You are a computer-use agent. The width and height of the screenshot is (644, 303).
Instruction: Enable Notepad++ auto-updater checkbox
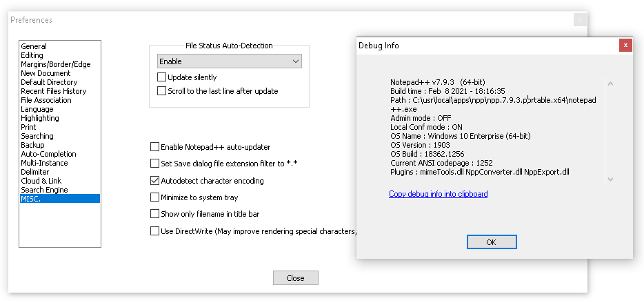click(x=154, y=147)
